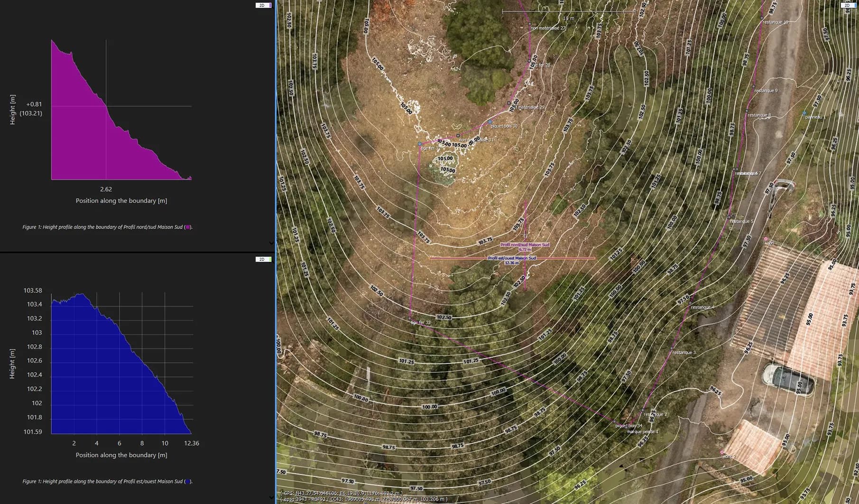Toggle the 2D view badge on map
Image resolution: width=859 pixels, height=504 pixels.
848,5
